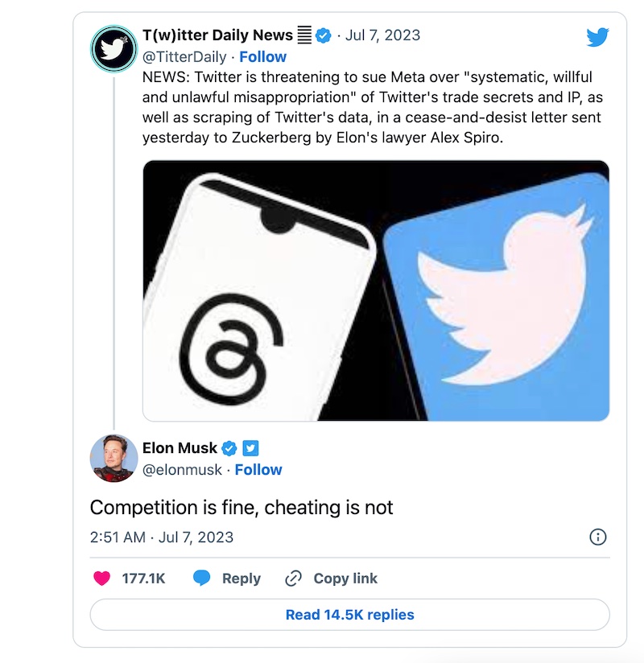Click the Elon Musk display name

(x=180, y=448)
